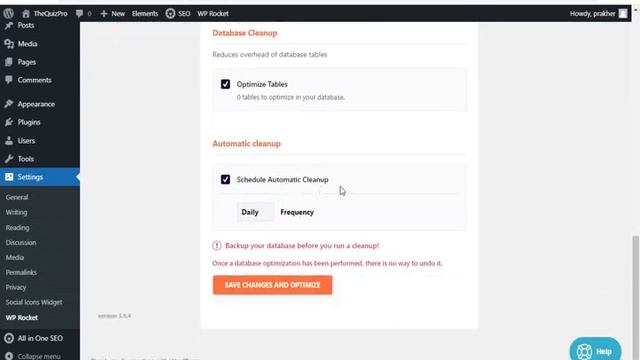This screenshot has width=640, height=360.
Task: Click the Plugins plug icon
Action: 9,122
